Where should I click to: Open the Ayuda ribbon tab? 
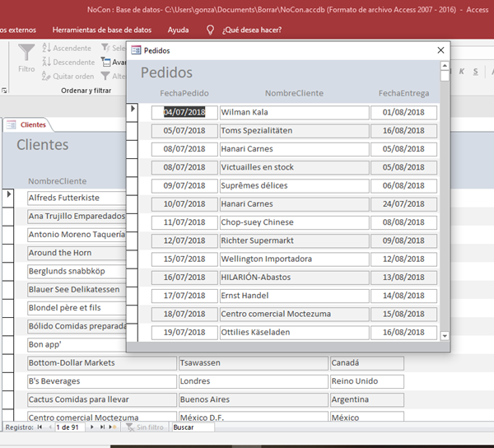coord(178,30)
